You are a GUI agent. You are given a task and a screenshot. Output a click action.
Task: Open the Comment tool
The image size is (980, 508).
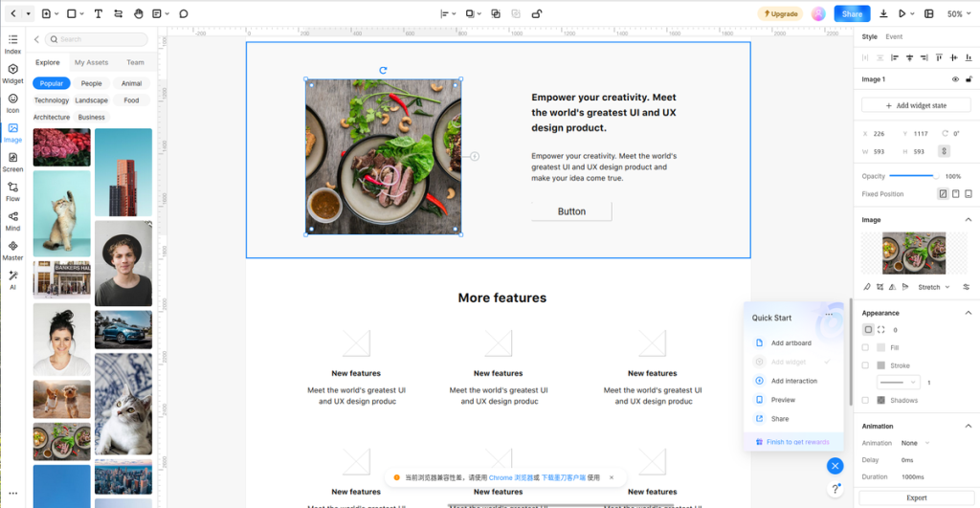pyautogui.click(x=184, y=13)
